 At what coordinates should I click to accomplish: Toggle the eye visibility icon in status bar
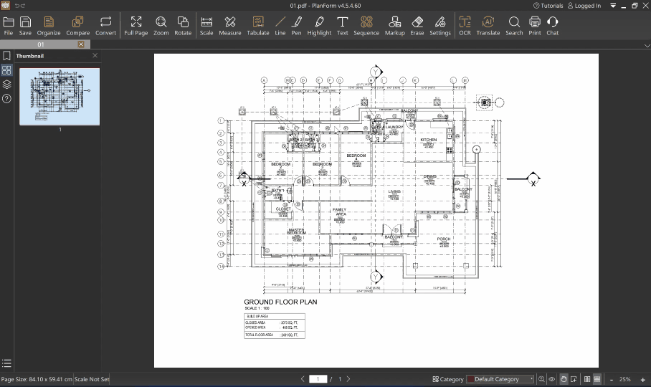[x=552, y=379]
